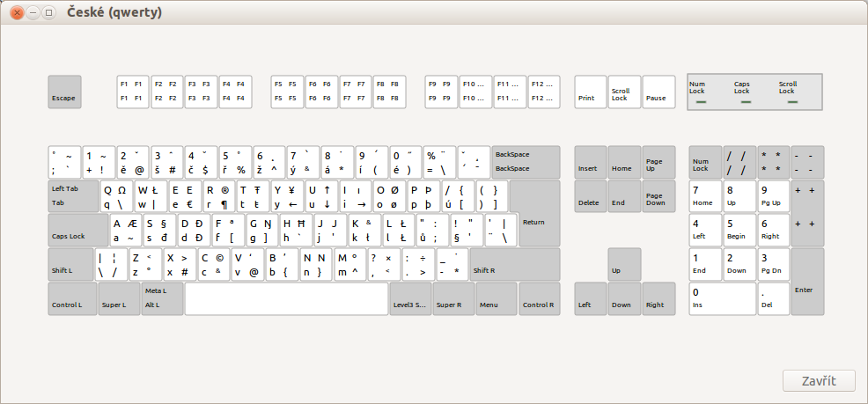Click the S § key
The height and width of the screenshot is (404, 868).
[160, 231]
